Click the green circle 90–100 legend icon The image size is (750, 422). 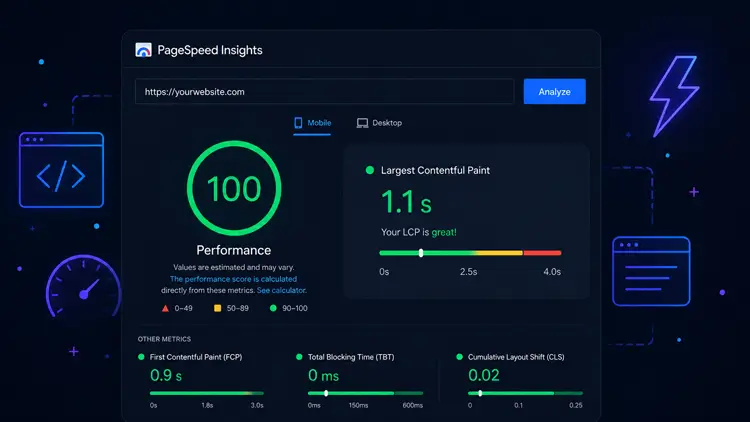[x=273, y=308]
